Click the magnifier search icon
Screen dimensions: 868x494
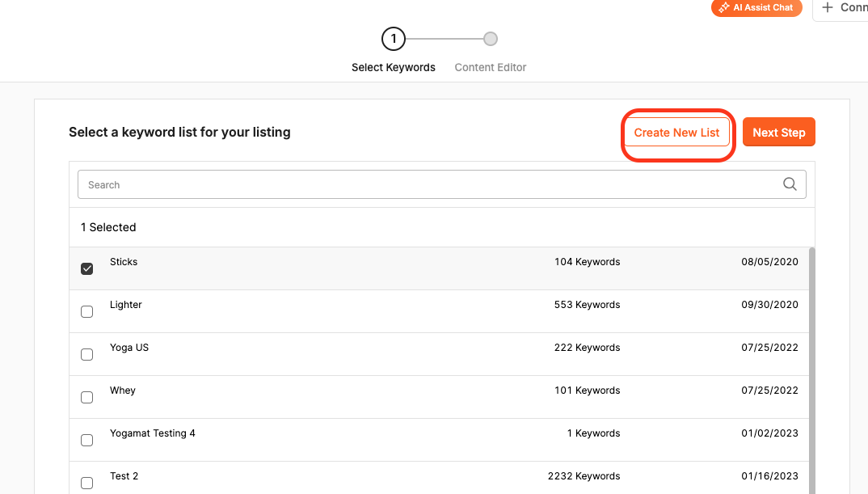(790, 184)
